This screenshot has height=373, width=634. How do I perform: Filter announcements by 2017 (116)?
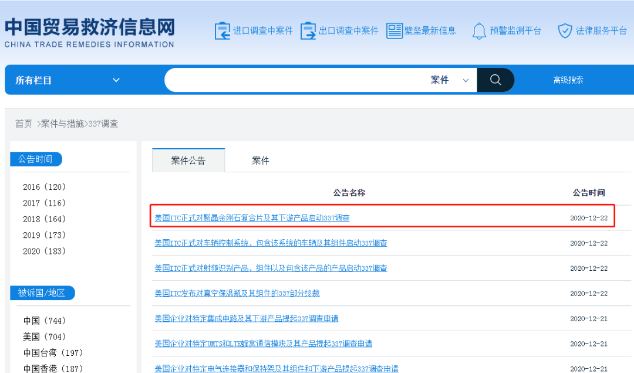click(x=44, y=203)
